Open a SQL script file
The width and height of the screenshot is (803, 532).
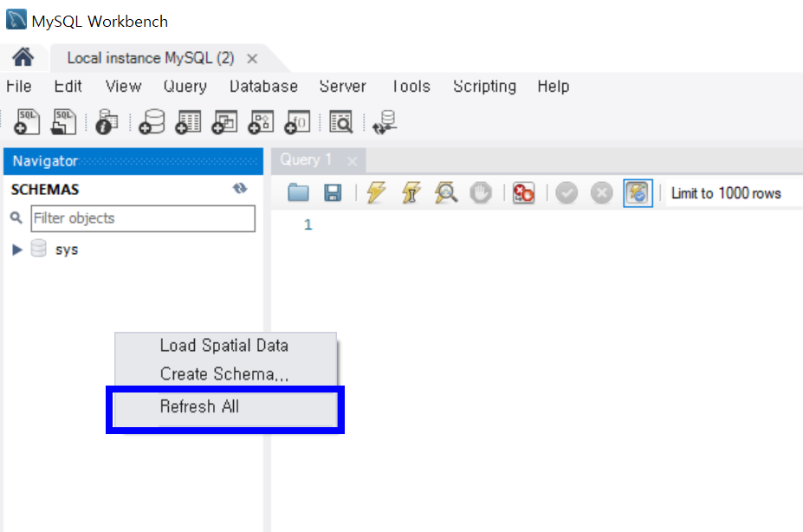click(x=63, y=122)
